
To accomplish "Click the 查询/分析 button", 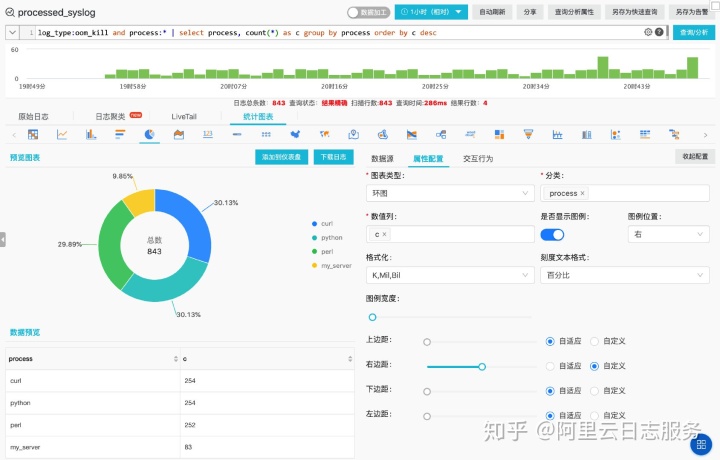I will (x=694, y=33).
